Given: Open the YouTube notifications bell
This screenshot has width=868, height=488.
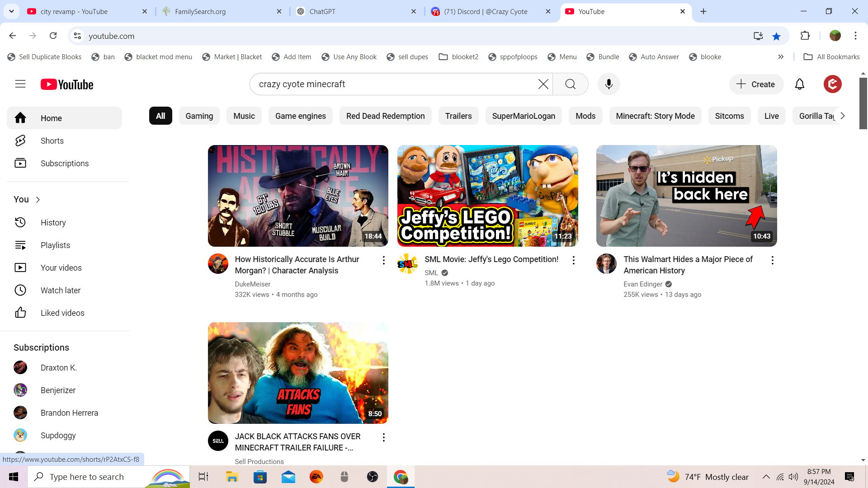Looking at the screenshot, I should click(x=799, y=84).
